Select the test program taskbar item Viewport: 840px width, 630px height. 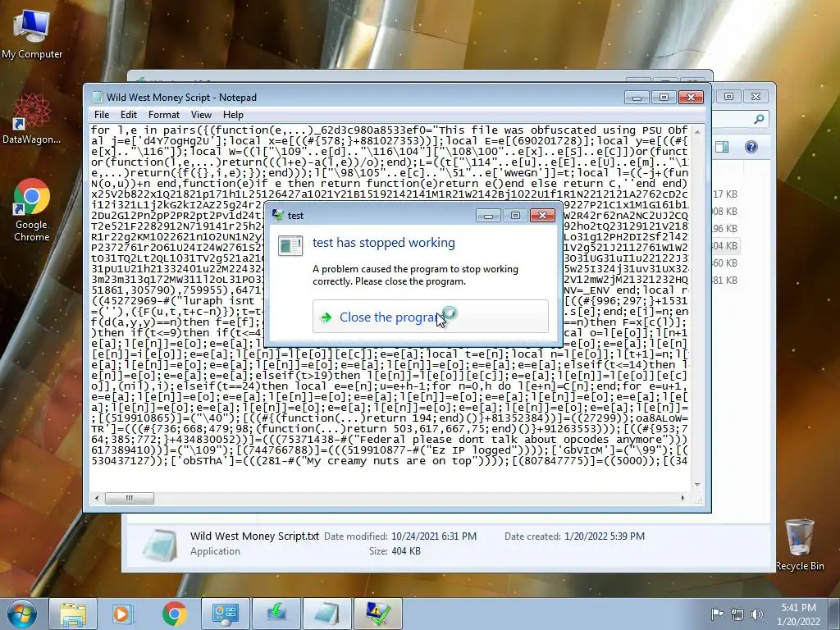coord(377,614)
